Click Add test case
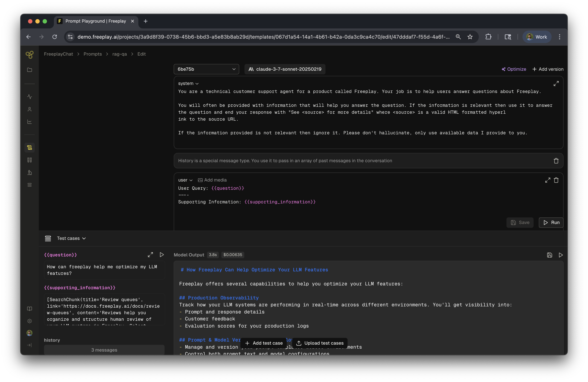 pyautogui.click(x=264, y=343)
